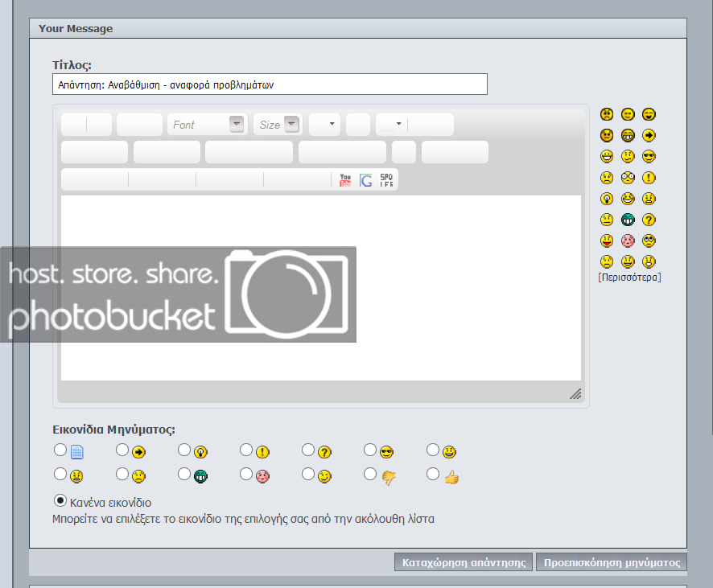This screenshot has width=713, height=588.
Task: Insert the sunglasses smiley from the smilies panel
Action: click(649, 156)
